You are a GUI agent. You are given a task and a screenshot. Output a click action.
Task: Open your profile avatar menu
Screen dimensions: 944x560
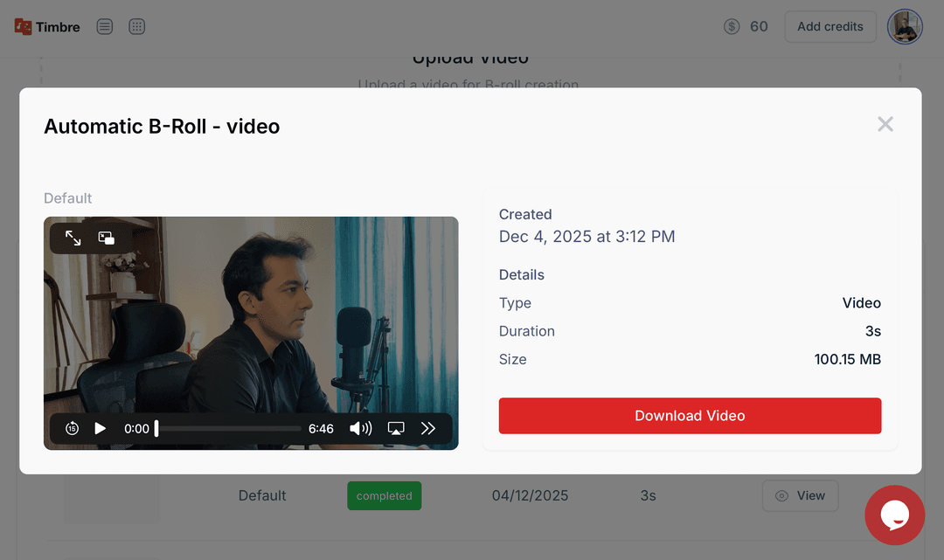pyautogui.click(x=905, y=26)
